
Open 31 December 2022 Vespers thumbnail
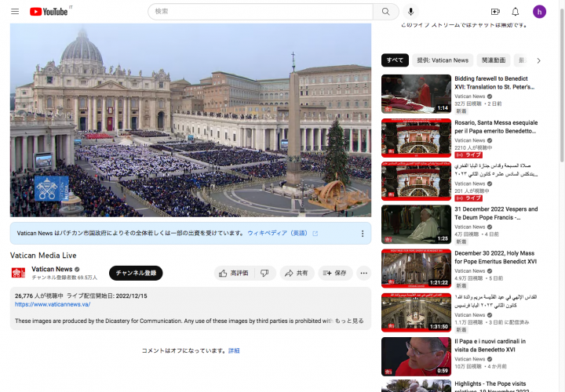416,225
